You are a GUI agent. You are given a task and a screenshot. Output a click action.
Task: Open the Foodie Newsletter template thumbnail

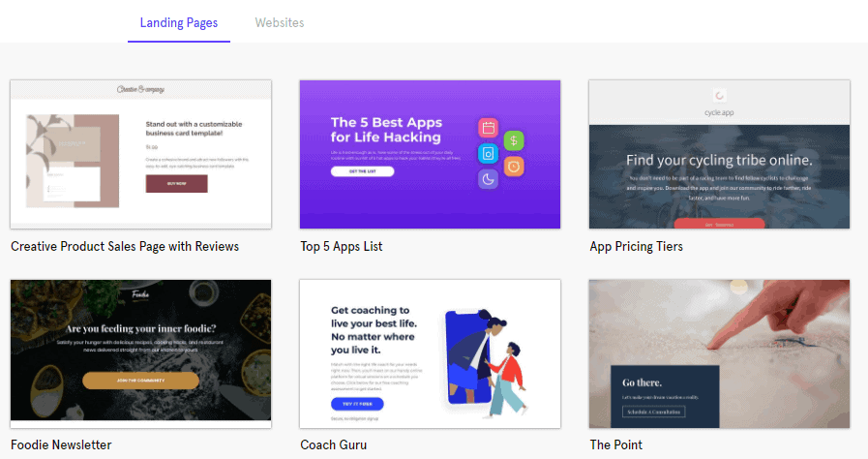click(140, 353)
